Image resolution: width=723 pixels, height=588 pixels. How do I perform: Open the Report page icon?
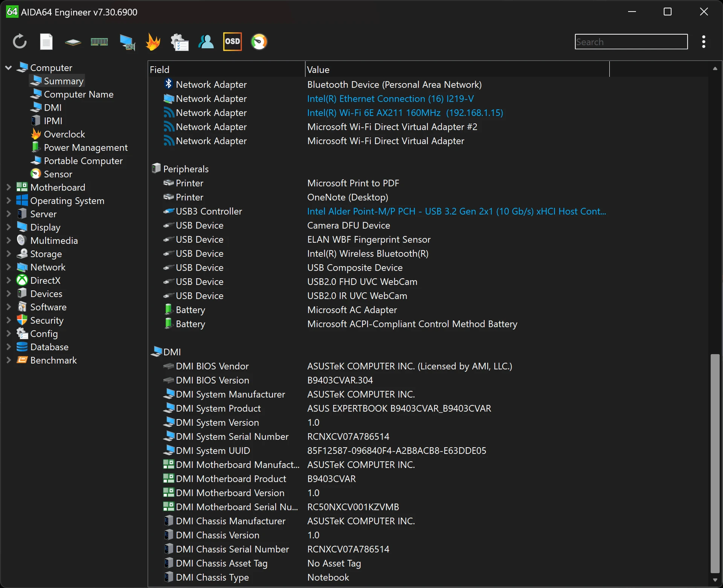[46, 42]
